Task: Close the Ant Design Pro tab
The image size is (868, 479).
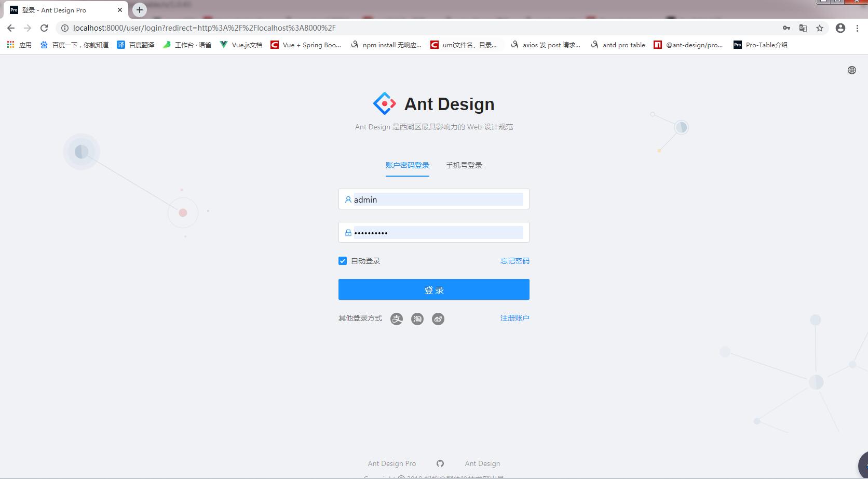Action: (x=120, y=10)
